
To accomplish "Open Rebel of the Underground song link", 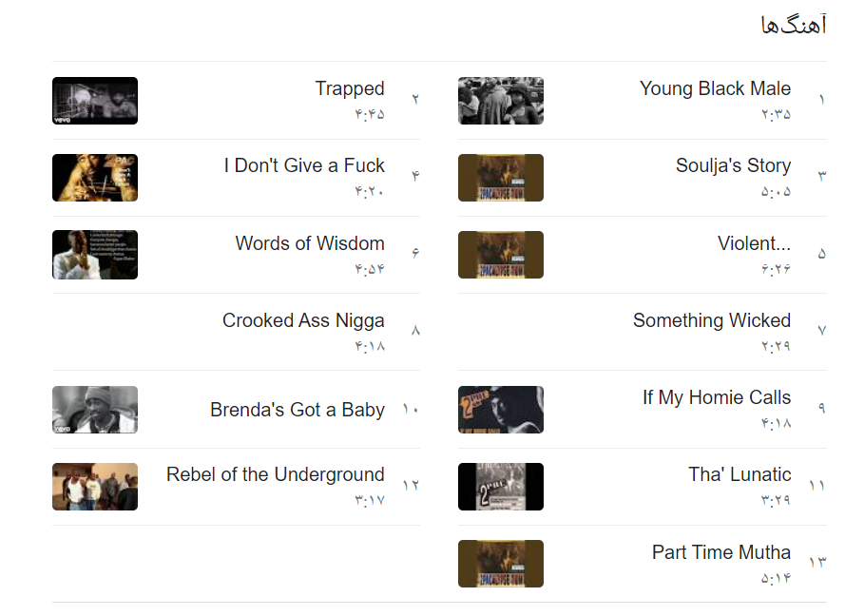I will (x=276, y=474).
